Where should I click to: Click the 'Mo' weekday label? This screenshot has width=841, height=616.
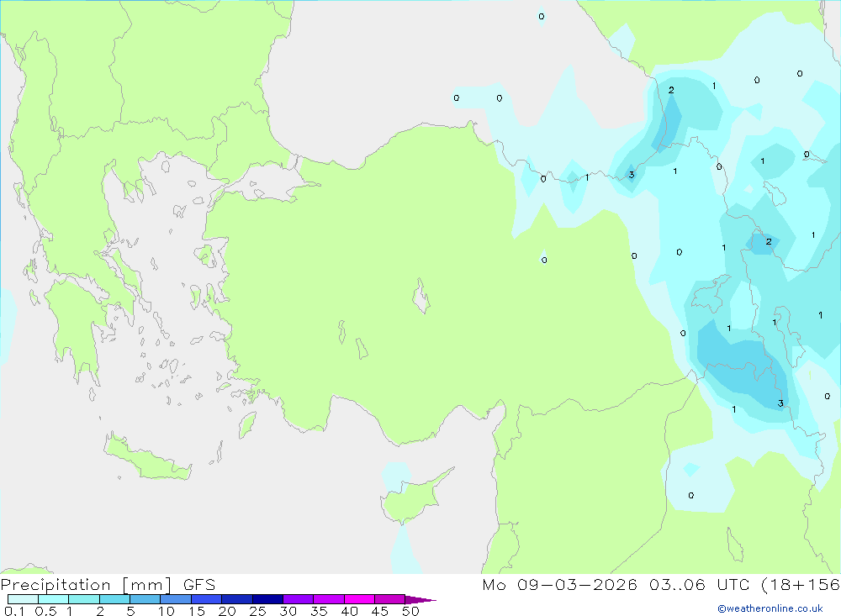click(494, 585)
